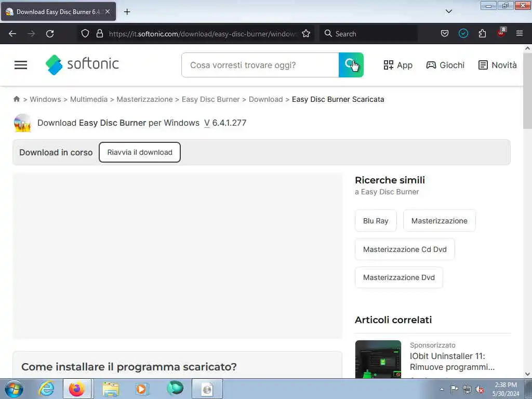This screenshot has height=399, width=532.
Task: Open the IObit Uninstaller article thumbnail
Action: click(378, 359)
